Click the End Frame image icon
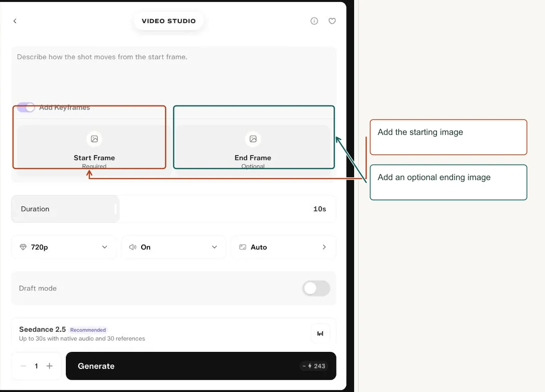 [x=253, y=139]
